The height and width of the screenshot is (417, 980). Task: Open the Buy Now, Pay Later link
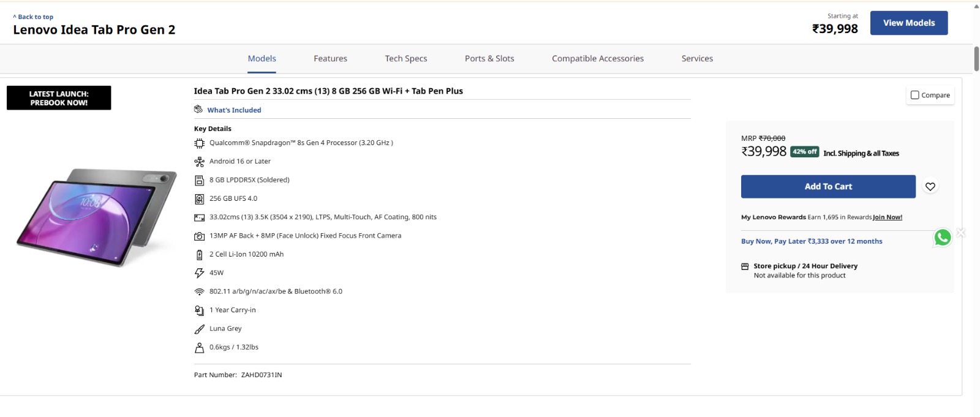[x=811, y=241]
